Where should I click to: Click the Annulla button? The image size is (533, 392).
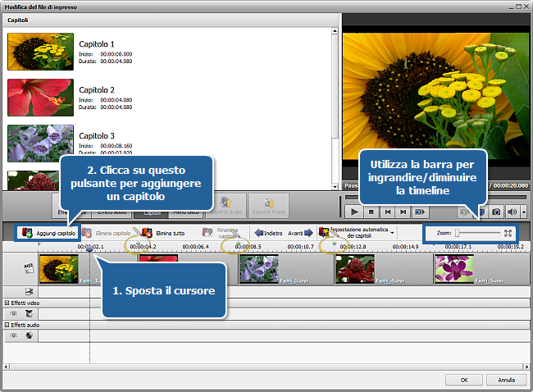(x=506, y=380)
